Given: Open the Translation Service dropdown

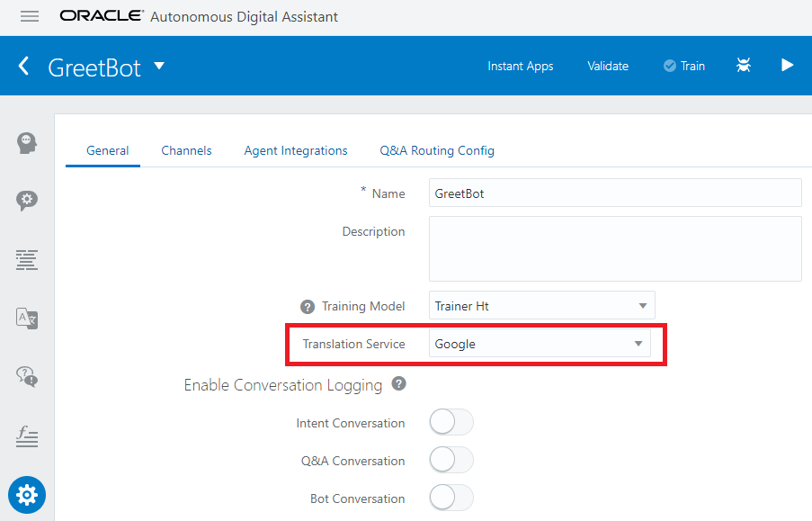Looking at the screenshot, I should [540, 344].
